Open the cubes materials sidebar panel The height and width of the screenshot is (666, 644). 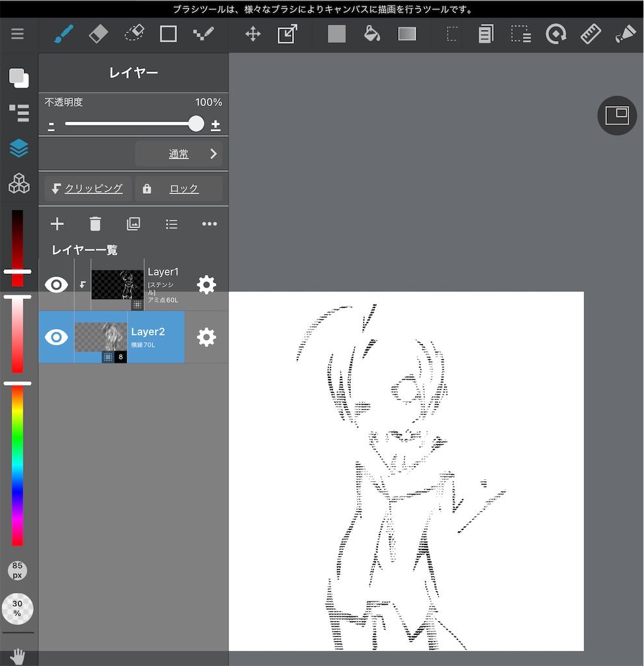(19, 183)
